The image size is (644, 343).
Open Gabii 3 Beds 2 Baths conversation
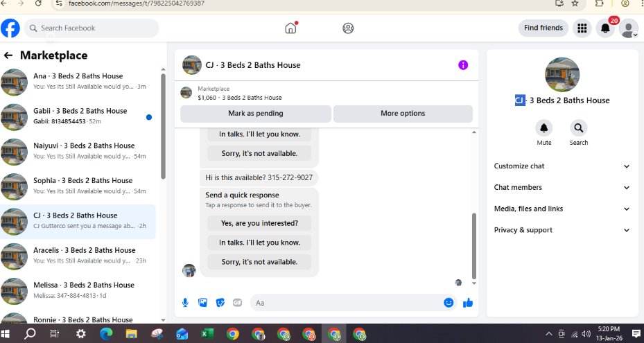[x=78, y=116]
